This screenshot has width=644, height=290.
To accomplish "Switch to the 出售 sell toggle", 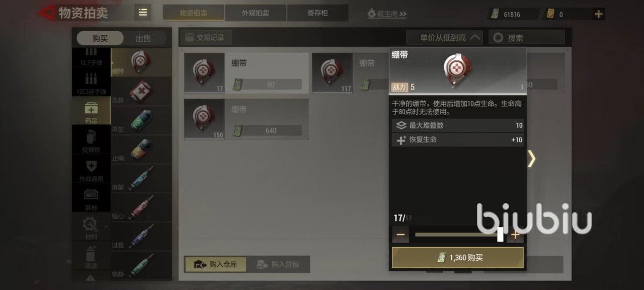I will pos(143,38).
